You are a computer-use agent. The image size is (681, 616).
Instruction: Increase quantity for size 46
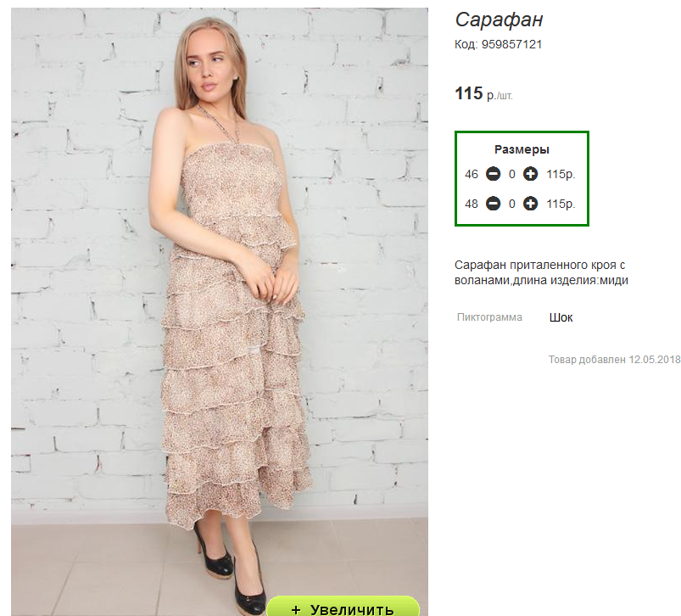(530, 174)
